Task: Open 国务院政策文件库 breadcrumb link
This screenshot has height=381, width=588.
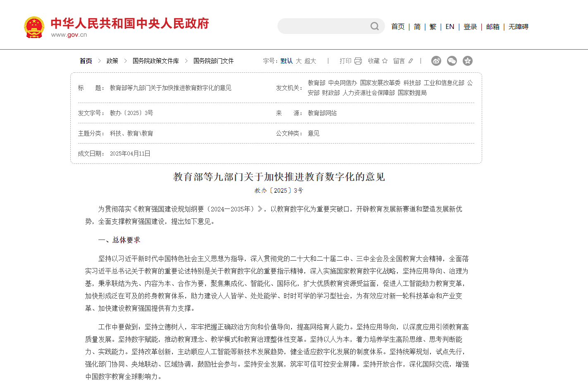Action: (156, 61)
